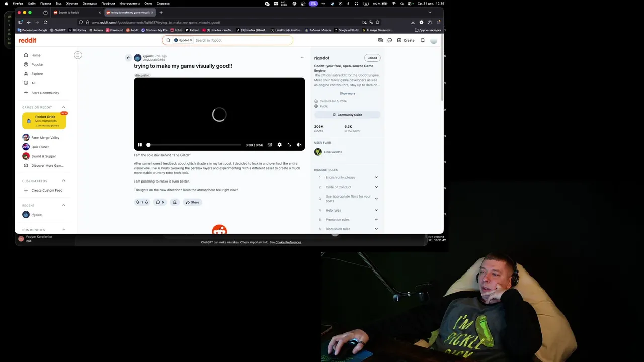Upvote the post
Screen dimensions: 644x362
coord(138,202)
